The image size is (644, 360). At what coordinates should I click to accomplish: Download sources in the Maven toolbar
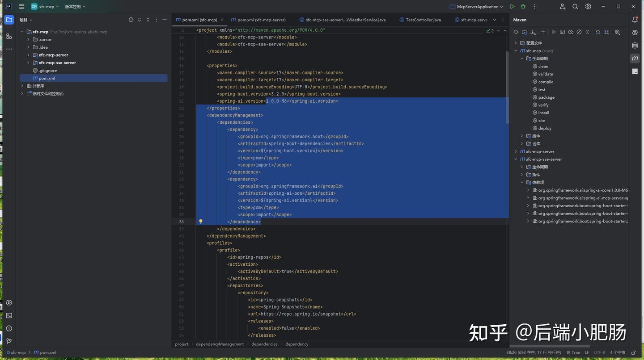533,32
